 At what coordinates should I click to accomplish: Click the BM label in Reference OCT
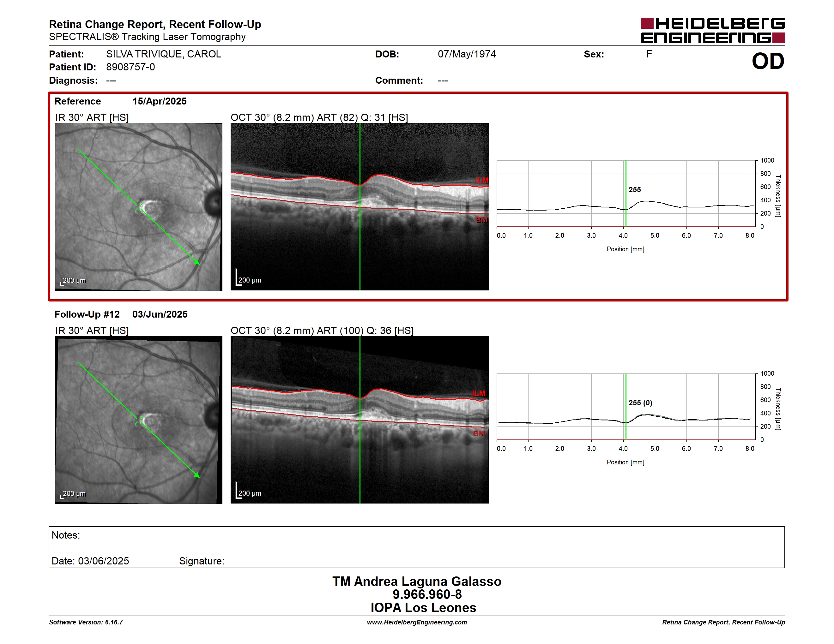[x=481, y=220]
